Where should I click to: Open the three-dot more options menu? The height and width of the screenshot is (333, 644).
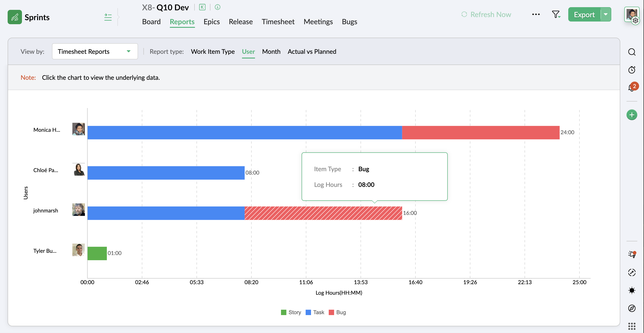point(536,15)
